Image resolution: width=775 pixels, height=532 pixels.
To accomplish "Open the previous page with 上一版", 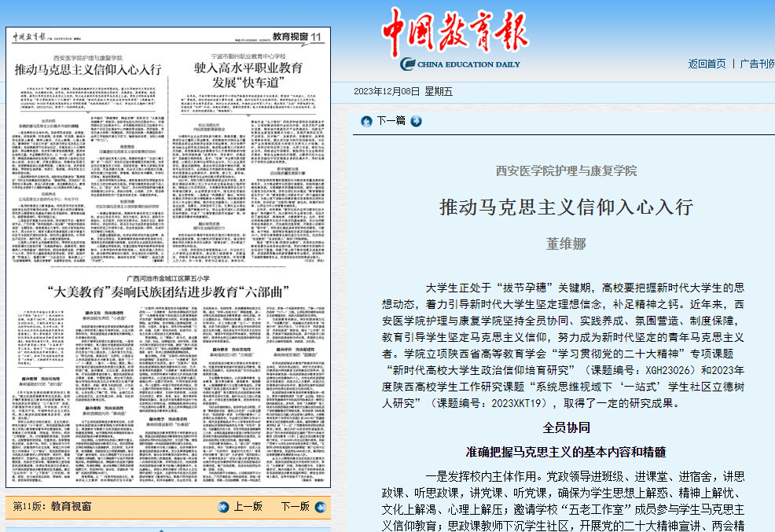I will (248, 506).
